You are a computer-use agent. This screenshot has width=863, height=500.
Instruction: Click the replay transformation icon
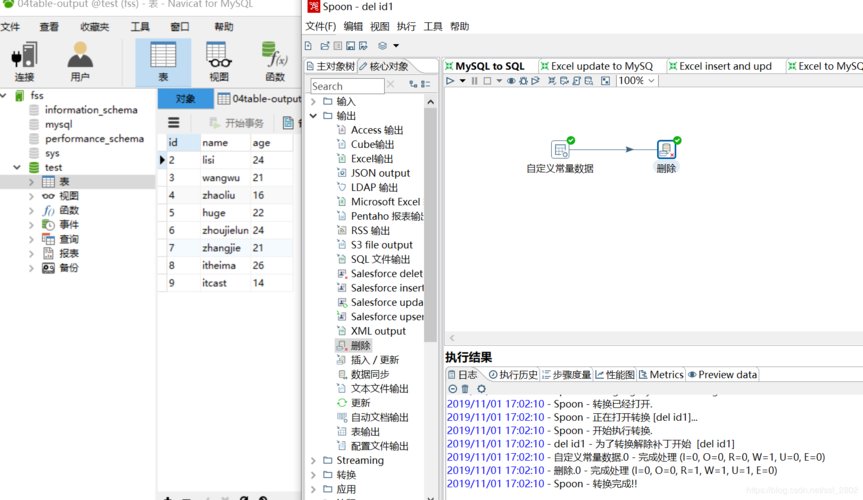(x=535, y=81)
